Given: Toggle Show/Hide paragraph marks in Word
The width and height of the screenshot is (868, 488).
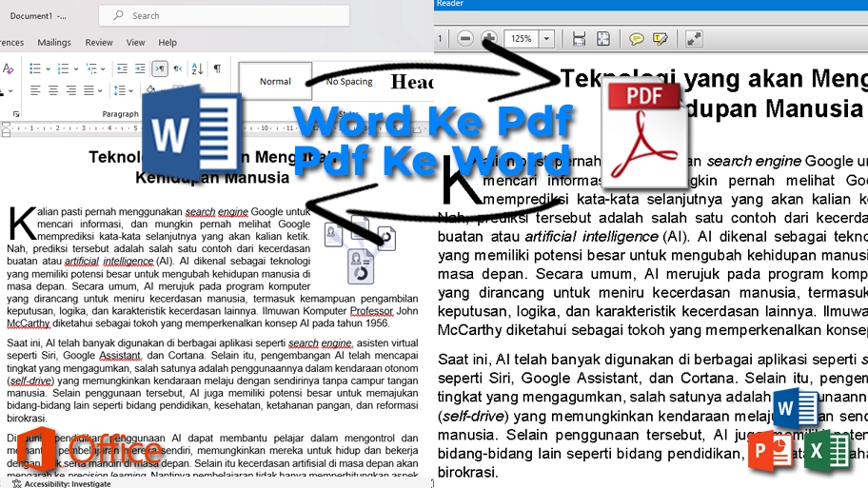Looking at the screenshot, I should 218,68.
